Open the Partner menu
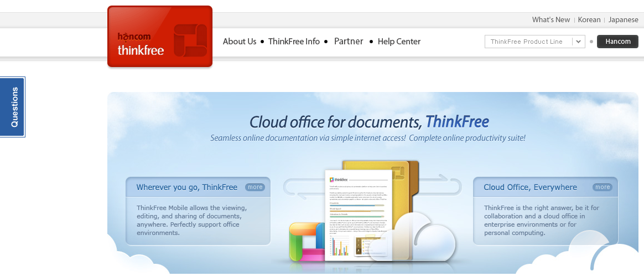 349,42
